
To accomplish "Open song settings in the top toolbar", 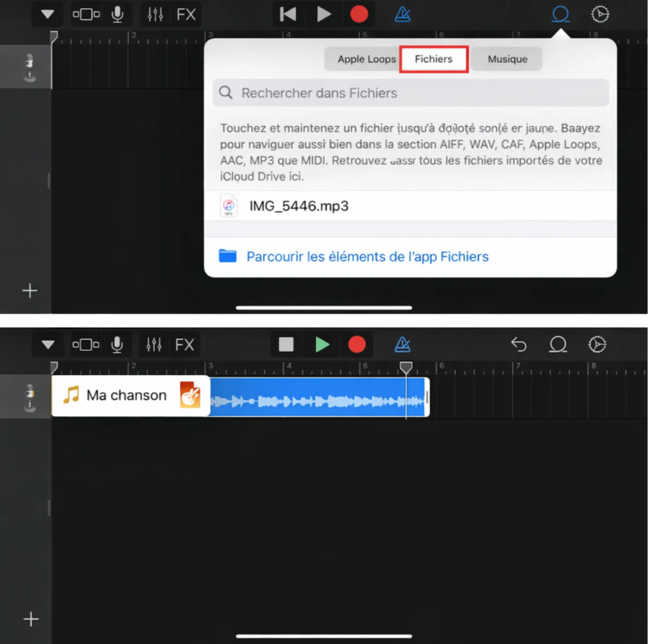I will click(x=600, y=14).
